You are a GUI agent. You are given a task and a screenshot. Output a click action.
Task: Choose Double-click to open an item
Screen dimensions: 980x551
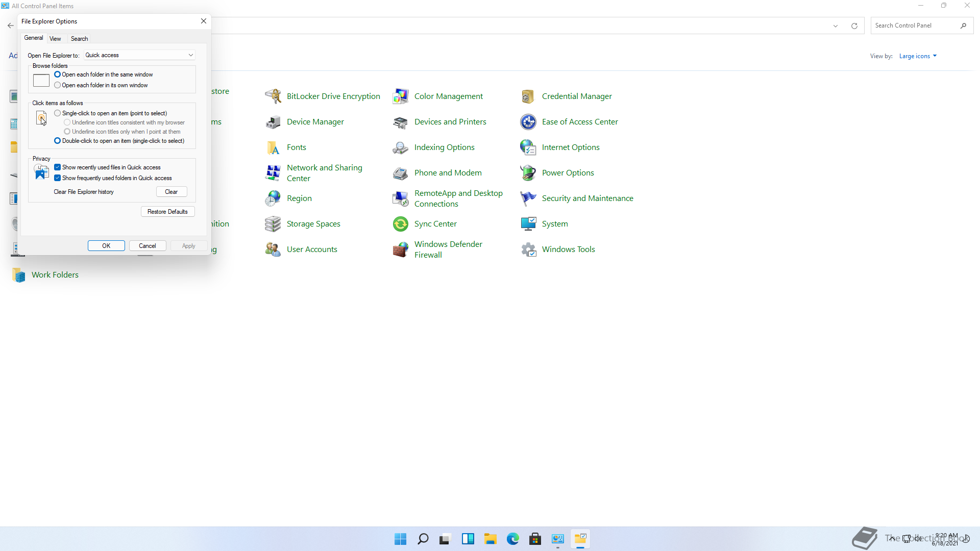[x=119, y=141]
